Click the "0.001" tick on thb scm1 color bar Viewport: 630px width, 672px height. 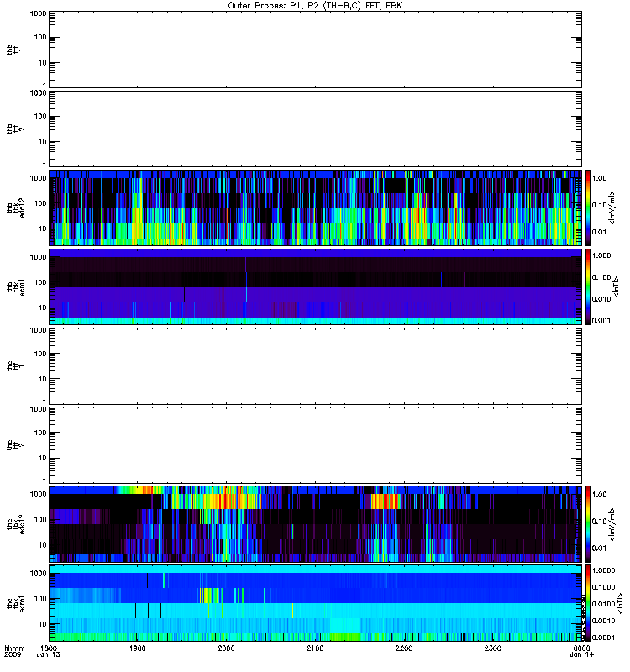(x=601, y=321)
